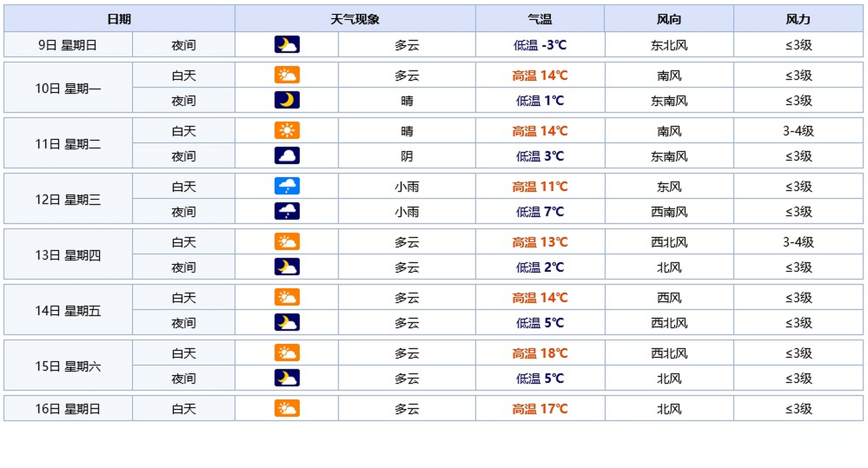Click 北风 wind direction on 13日 夜间
The image size is (868, 468).
pos(669,267)
